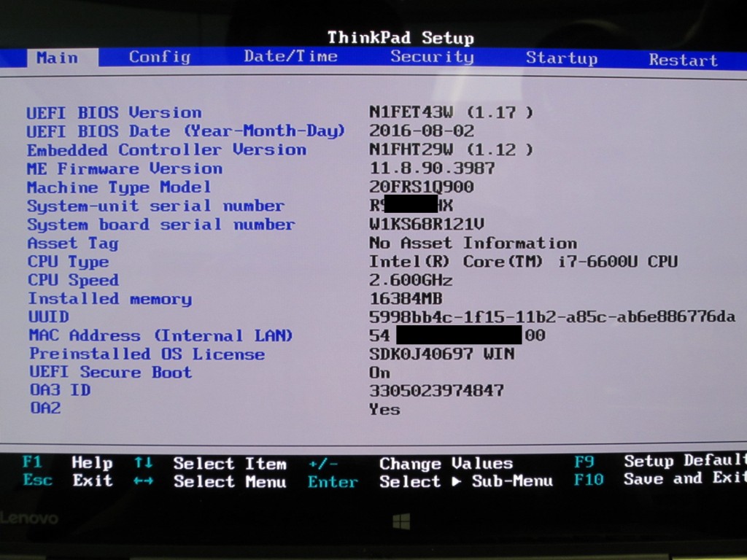Open the Date/Time tab
This screenshot has width=747, height=560.
click(290, 56)
